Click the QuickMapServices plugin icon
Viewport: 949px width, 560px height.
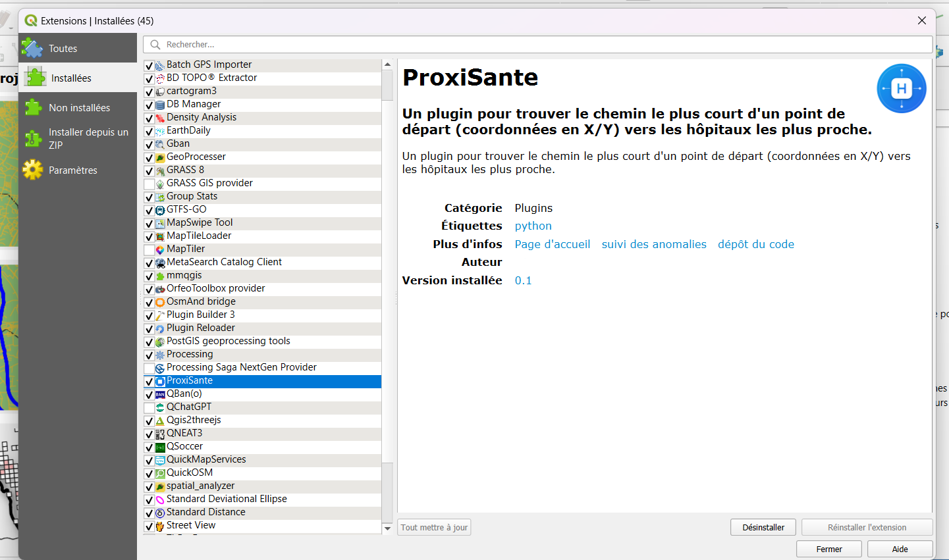pos(159,460)
